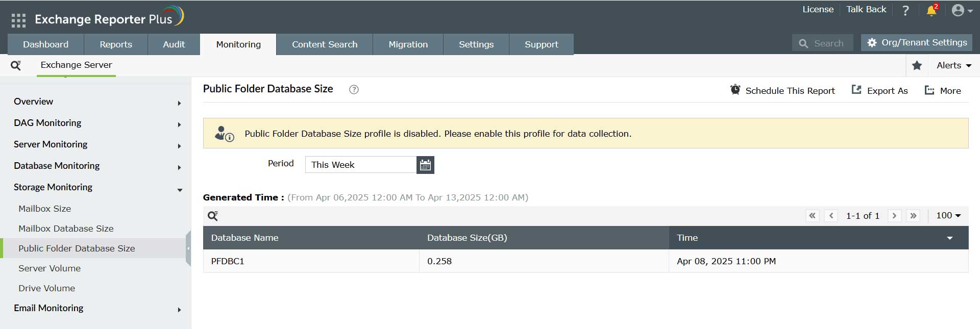Click the report info help icon
This screenshot has width=980, height=329.
point(354,90)
